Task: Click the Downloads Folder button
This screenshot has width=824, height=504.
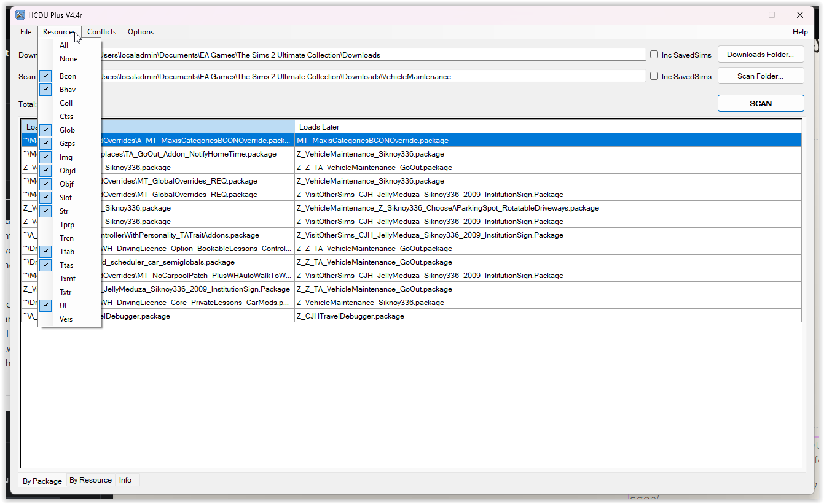Action: tap(761, 54)
